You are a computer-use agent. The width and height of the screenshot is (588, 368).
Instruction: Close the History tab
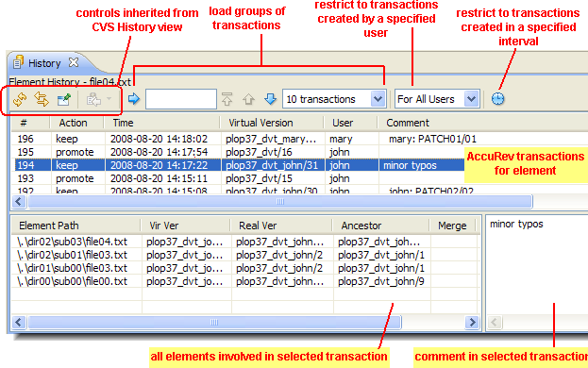(x=74, y=62)
